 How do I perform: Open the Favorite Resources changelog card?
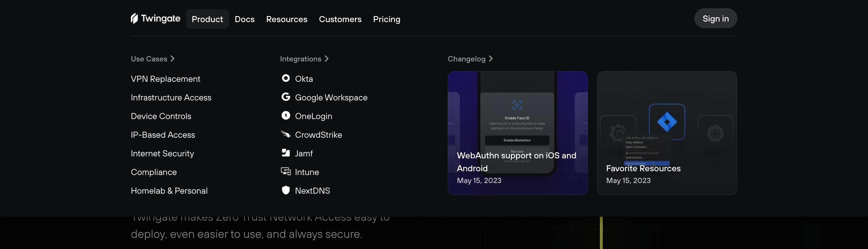667,133
